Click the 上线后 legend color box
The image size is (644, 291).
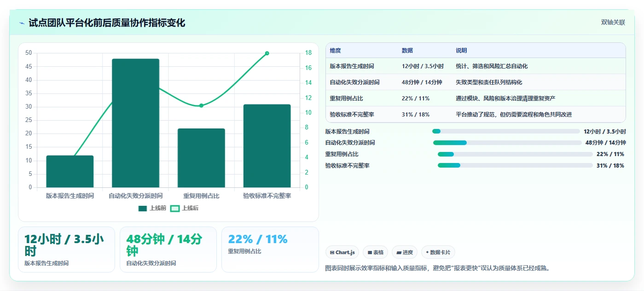(175, 209)
